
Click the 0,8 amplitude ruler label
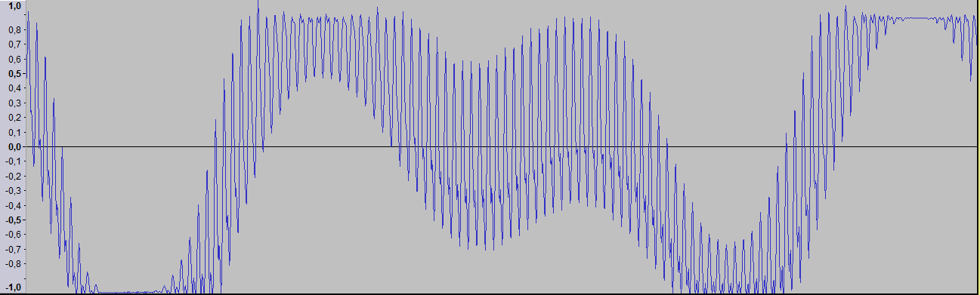coord(15,29)
